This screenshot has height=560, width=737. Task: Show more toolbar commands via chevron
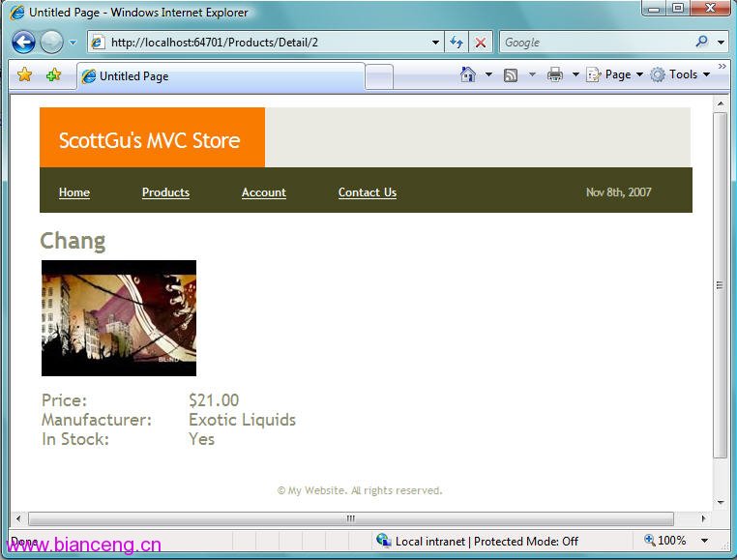722,67
